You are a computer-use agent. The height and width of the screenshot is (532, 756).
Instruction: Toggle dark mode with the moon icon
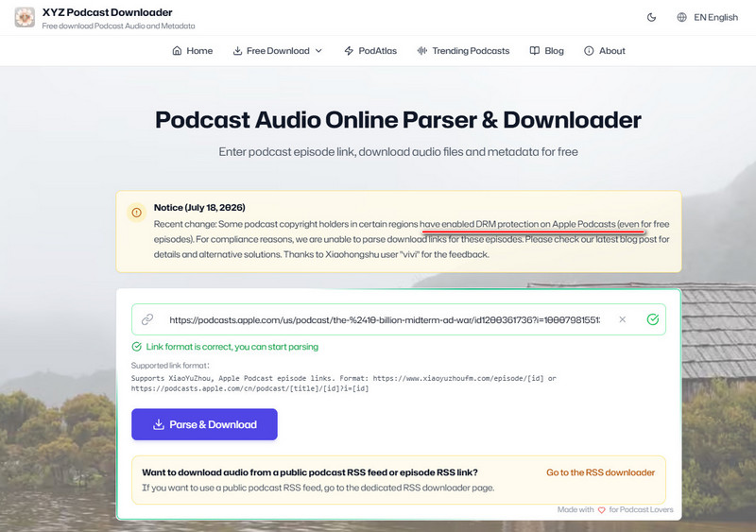[651, 17]
